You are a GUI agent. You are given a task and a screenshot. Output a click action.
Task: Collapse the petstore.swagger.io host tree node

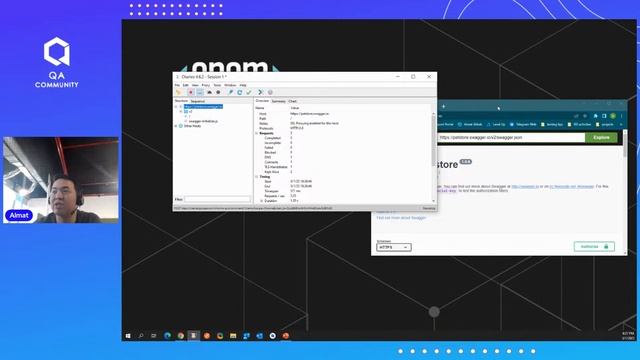tap(176, 107)
